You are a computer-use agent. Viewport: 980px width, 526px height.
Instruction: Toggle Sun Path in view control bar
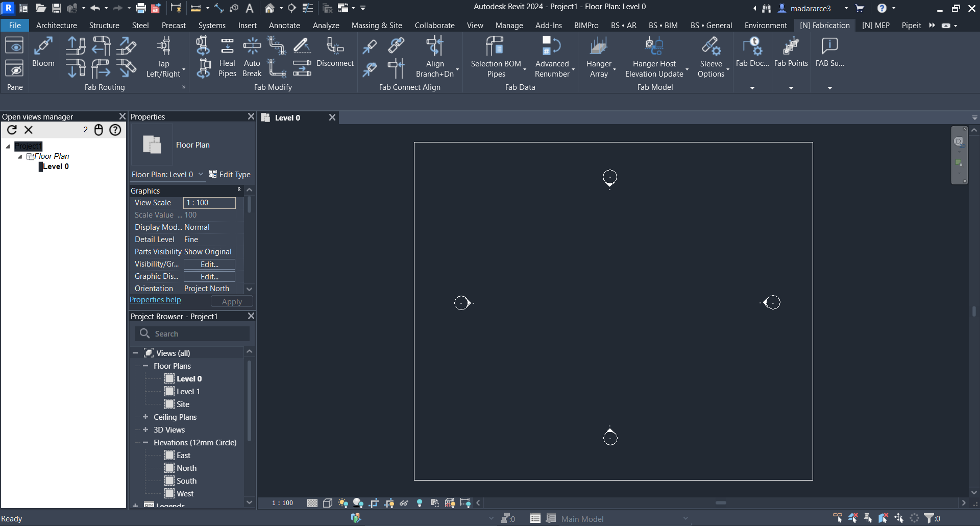click(343, 503)
